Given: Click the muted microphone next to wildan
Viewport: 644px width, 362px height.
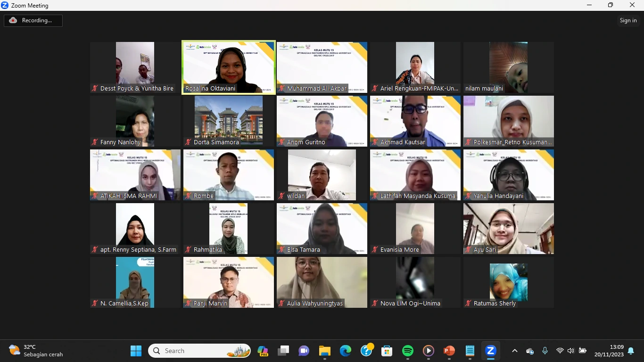Looking at the screenshot, I should tap(281, 196).
